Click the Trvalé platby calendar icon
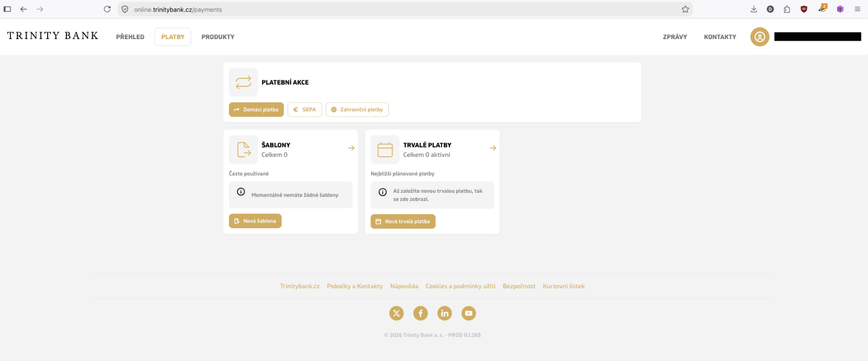Viewport: 868px width, 361px height. coord(385,149)
